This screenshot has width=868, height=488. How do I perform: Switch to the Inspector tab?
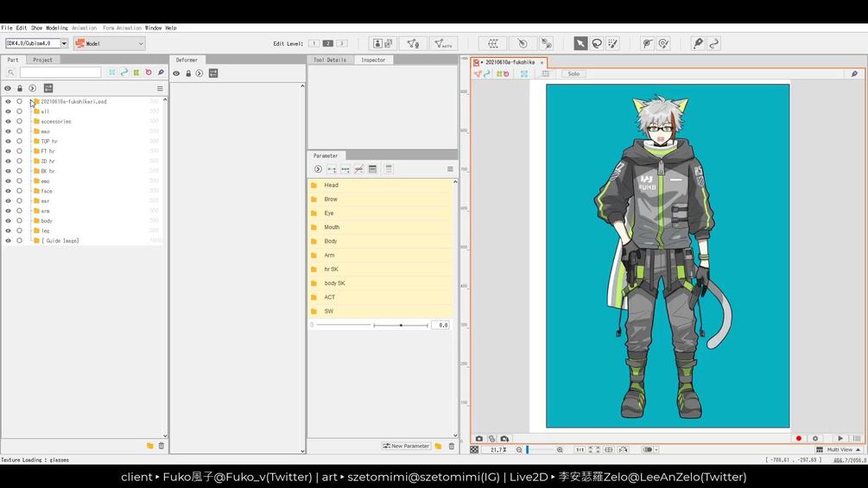pos(373,60)
